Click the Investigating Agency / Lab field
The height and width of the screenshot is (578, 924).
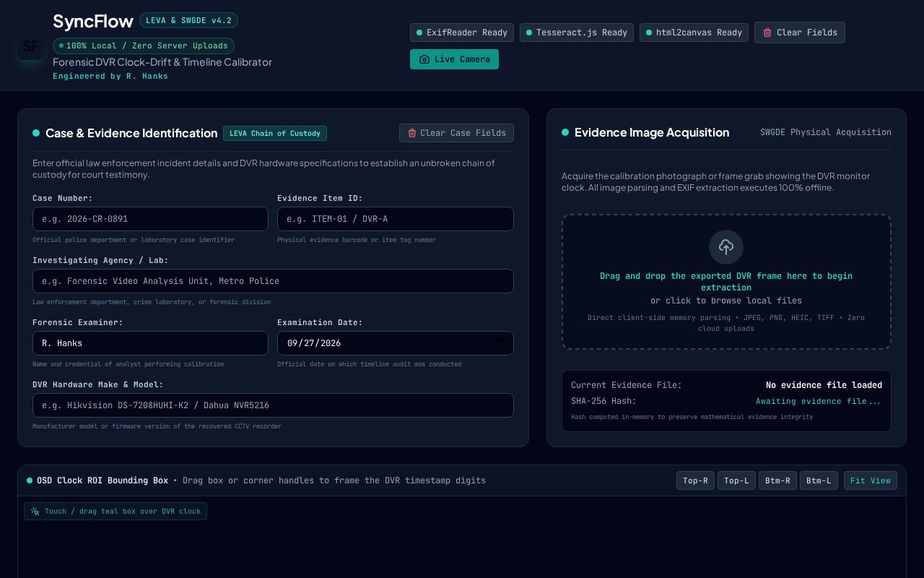273,281
